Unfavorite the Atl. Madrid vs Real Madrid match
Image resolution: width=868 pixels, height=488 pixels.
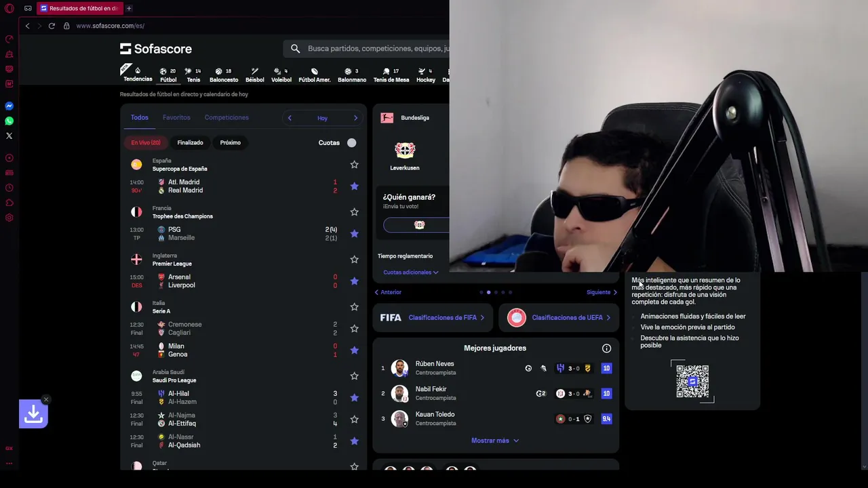click(x=354, y=186)
